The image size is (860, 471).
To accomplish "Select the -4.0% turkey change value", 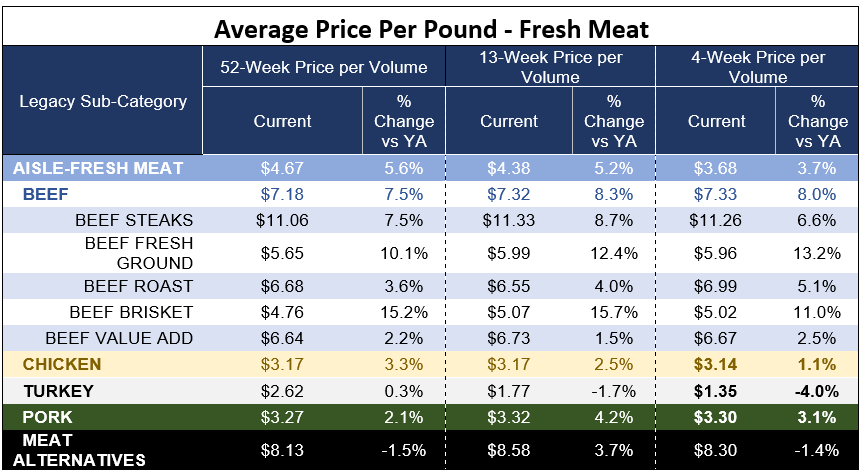I will click(x=817, y=391).
